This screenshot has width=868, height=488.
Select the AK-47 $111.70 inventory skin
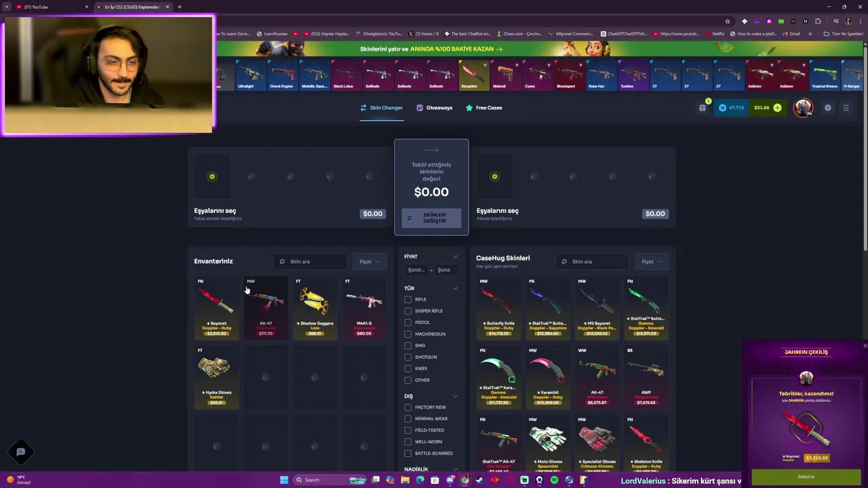pyautogui.click(x=266, y=307)
